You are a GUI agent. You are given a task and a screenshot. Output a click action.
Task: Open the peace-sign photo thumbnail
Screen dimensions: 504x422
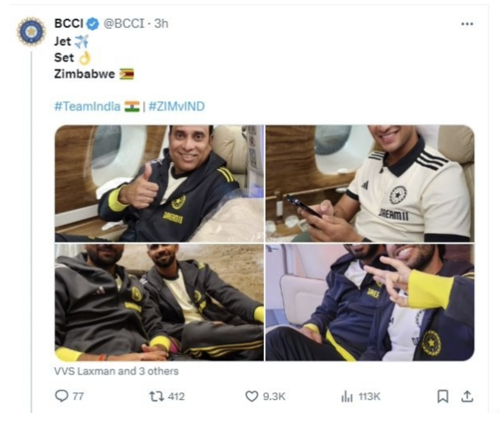click(370, 302)
